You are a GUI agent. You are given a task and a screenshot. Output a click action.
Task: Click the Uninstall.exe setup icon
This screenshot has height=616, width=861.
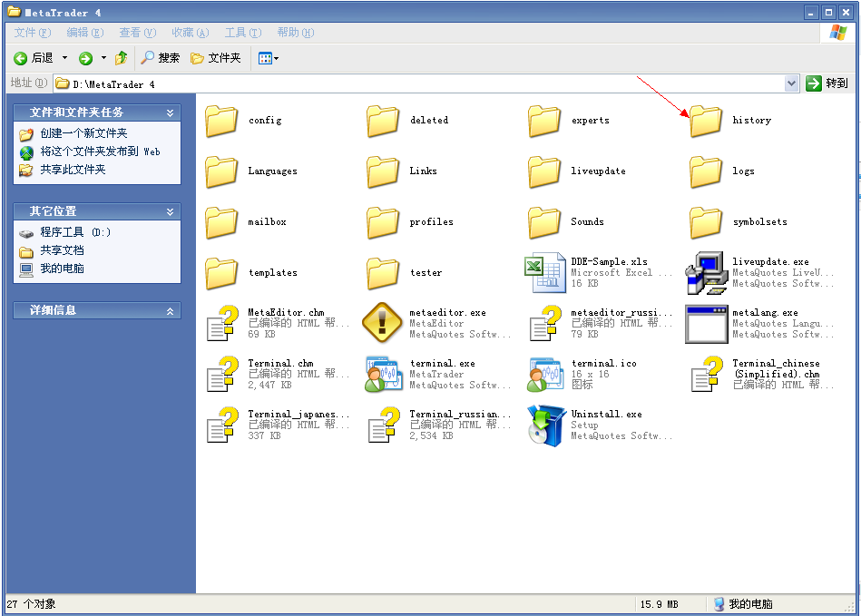545,425
